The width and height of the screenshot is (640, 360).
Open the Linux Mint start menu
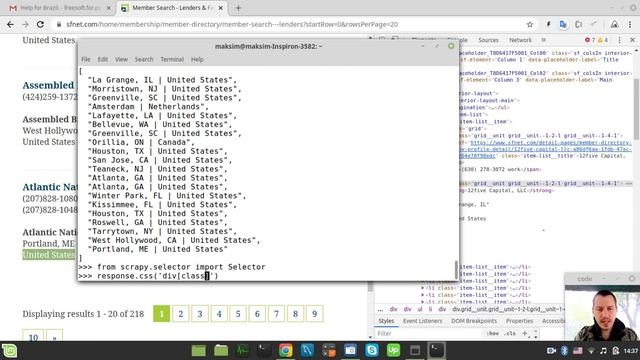[x=9, y=351]
